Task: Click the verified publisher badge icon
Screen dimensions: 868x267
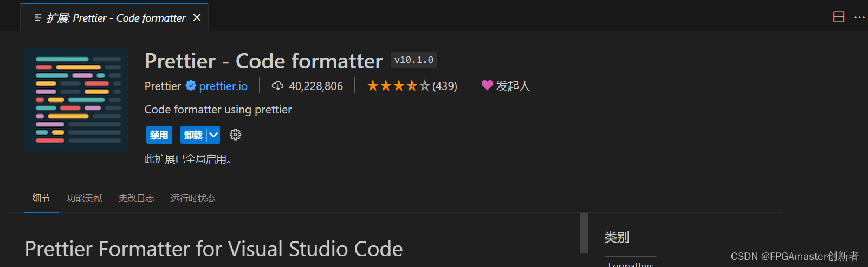Action: pos(191,86)
